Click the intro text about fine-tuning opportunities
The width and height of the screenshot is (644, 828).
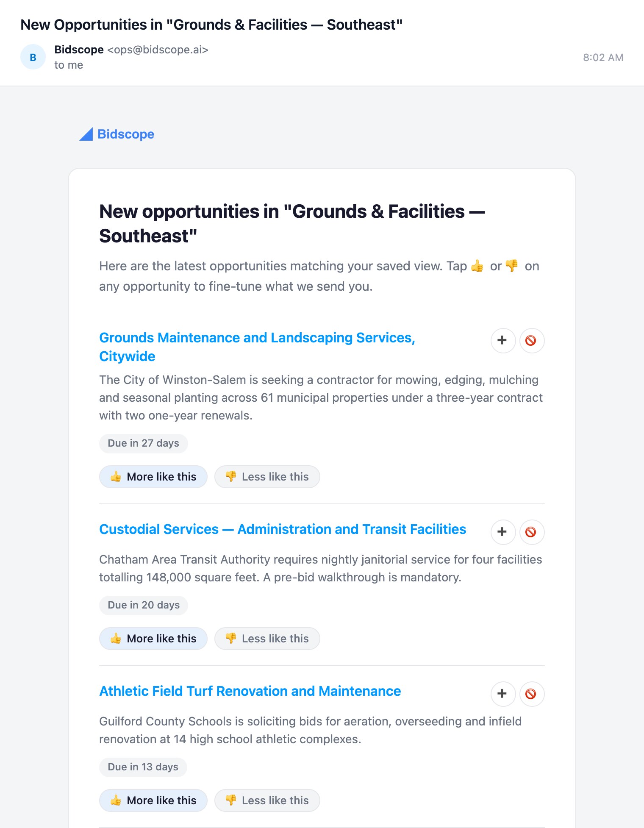pyautogui.click(x=319, y=276)
